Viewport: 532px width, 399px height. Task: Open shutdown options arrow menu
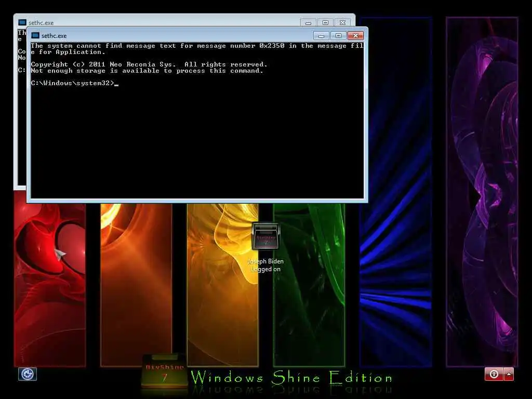pyautogui.click(x=509, y=374)
